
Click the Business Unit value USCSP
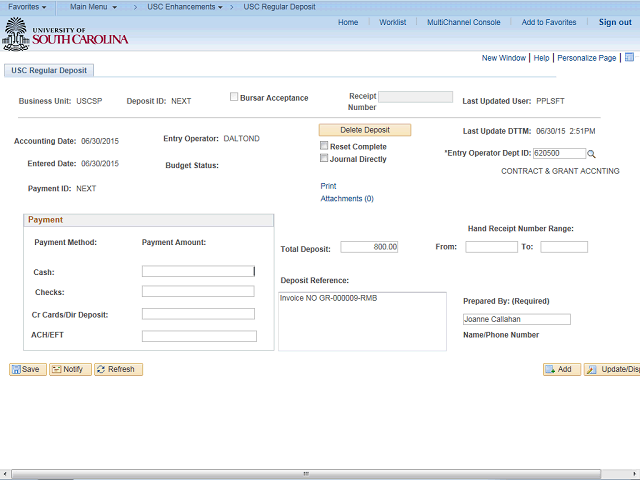(x=89, y=101)
